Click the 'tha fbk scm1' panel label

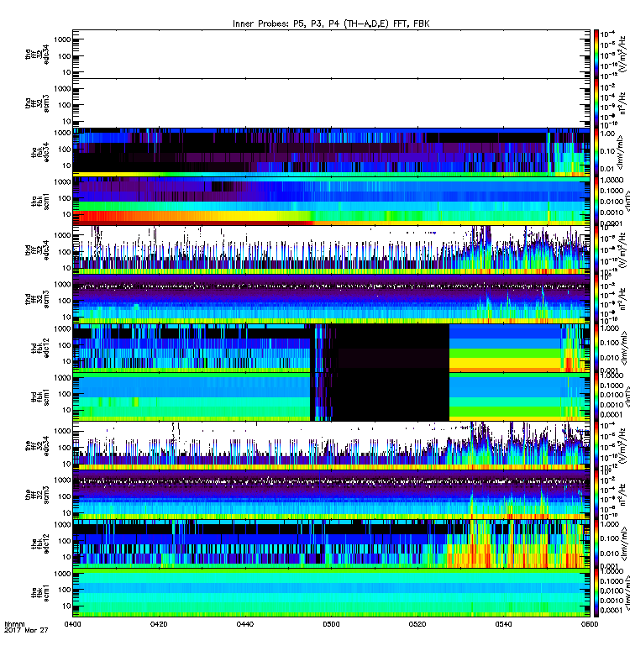click(x=39, y=202)
